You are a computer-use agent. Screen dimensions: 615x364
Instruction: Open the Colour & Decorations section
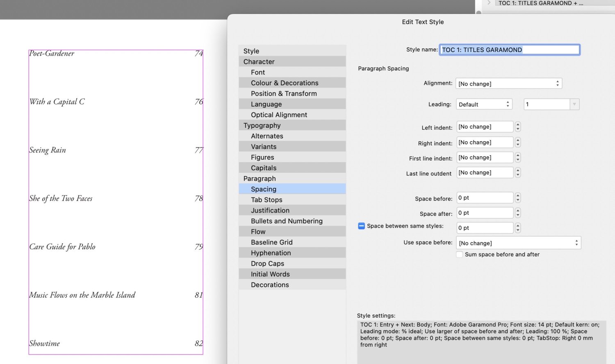coord(284,83)
